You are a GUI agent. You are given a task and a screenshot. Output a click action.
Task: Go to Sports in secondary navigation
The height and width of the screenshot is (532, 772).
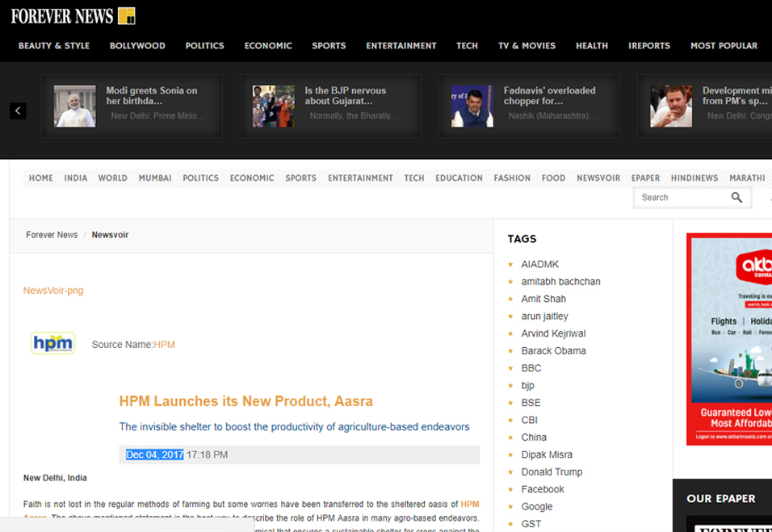click(x=301, y=178)
